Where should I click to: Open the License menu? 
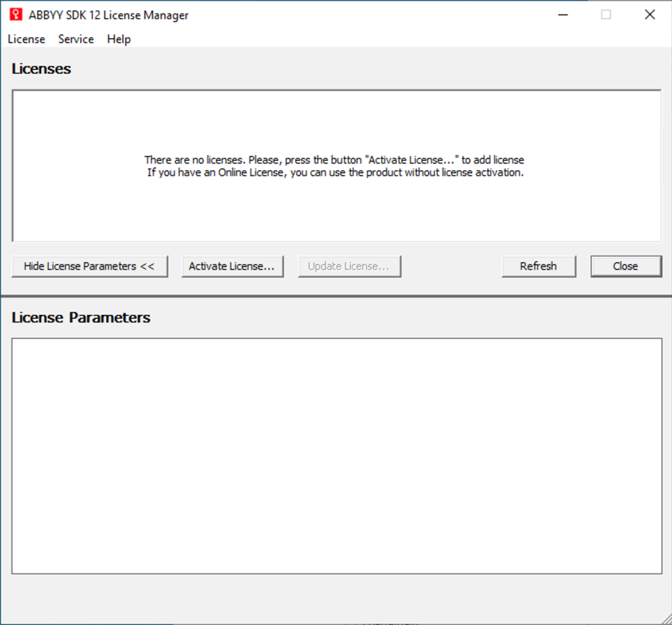tap(26, 39)
